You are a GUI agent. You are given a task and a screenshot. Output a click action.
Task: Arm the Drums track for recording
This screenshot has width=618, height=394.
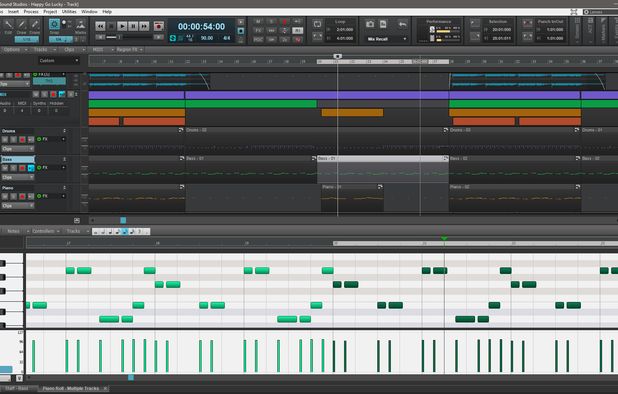(22, 139)
